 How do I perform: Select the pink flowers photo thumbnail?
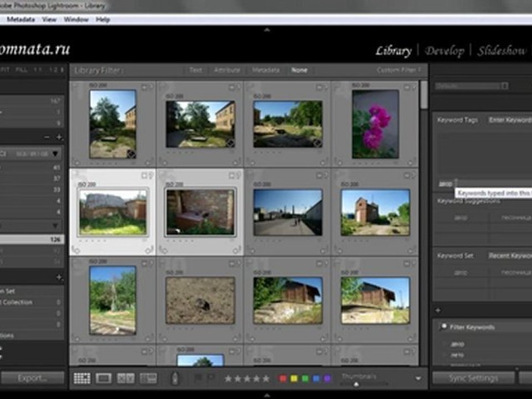pyautogui.click(x=375, y=124)
